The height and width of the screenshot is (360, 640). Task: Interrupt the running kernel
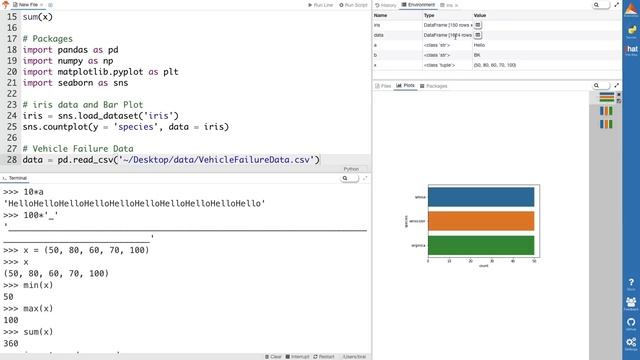(x=297, y=357)
